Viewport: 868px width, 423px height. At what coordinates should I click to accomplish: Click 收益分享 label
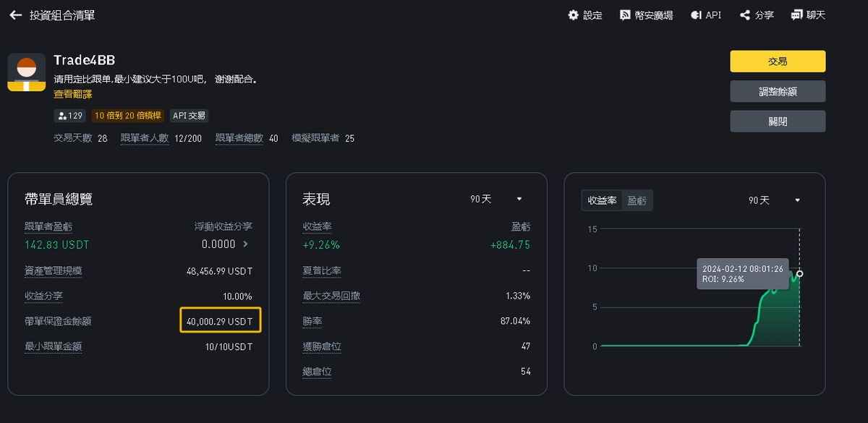tap(43, 296)
